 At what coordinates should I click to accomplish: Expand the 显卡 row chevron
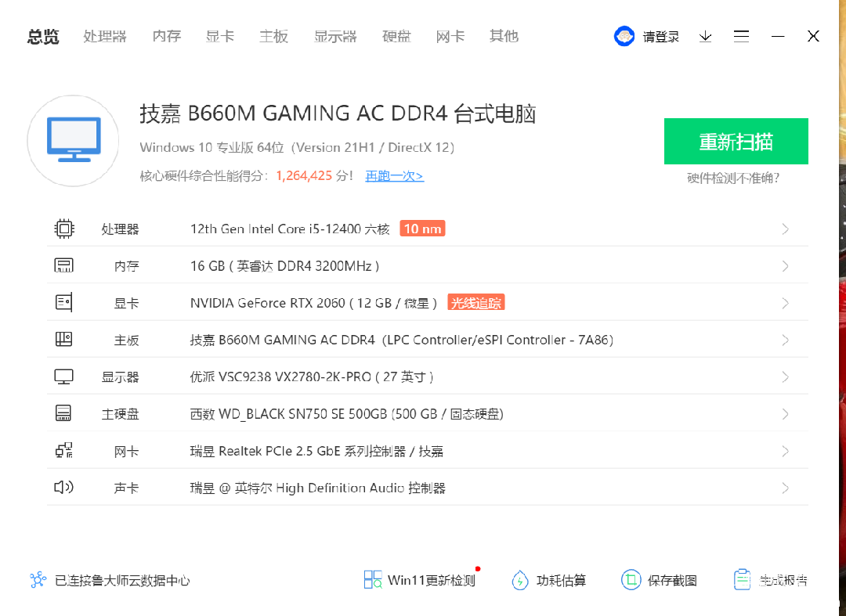coord(786,304)
